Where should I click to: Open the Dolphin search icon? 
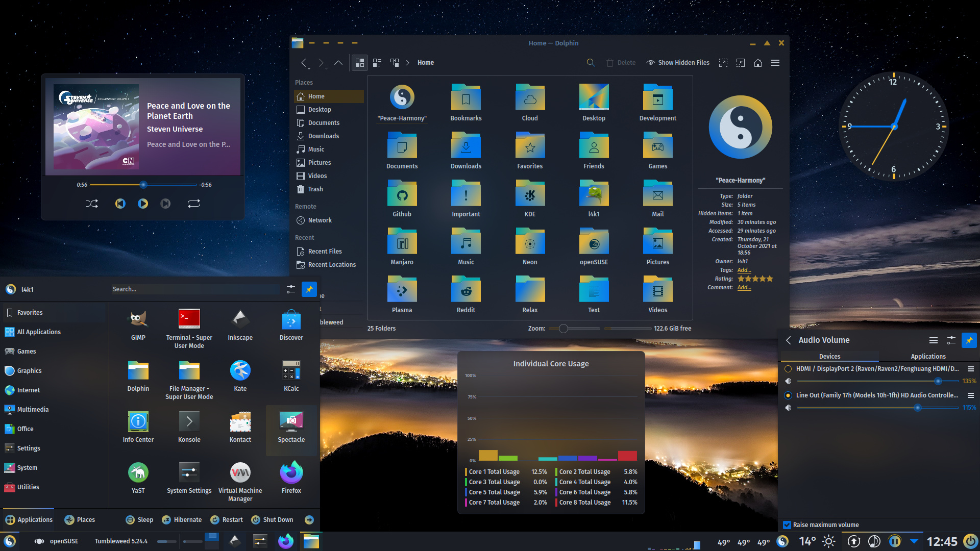(x=591, y=63)
